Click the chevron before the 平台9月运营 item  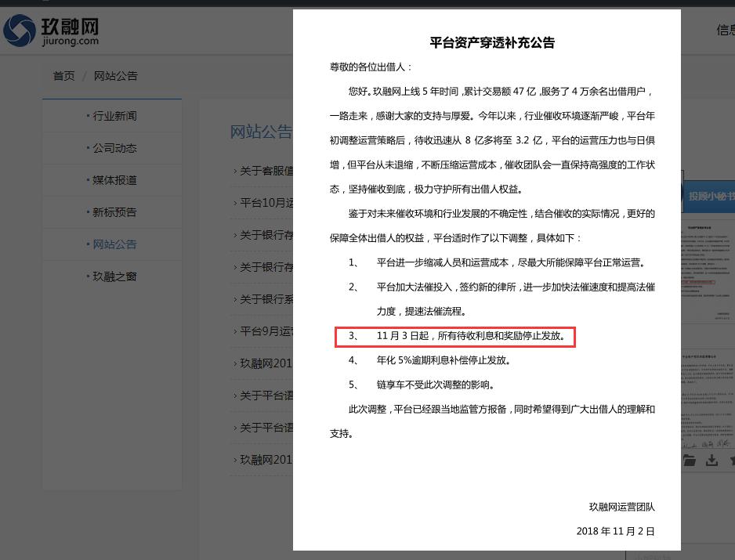(234, 331)
